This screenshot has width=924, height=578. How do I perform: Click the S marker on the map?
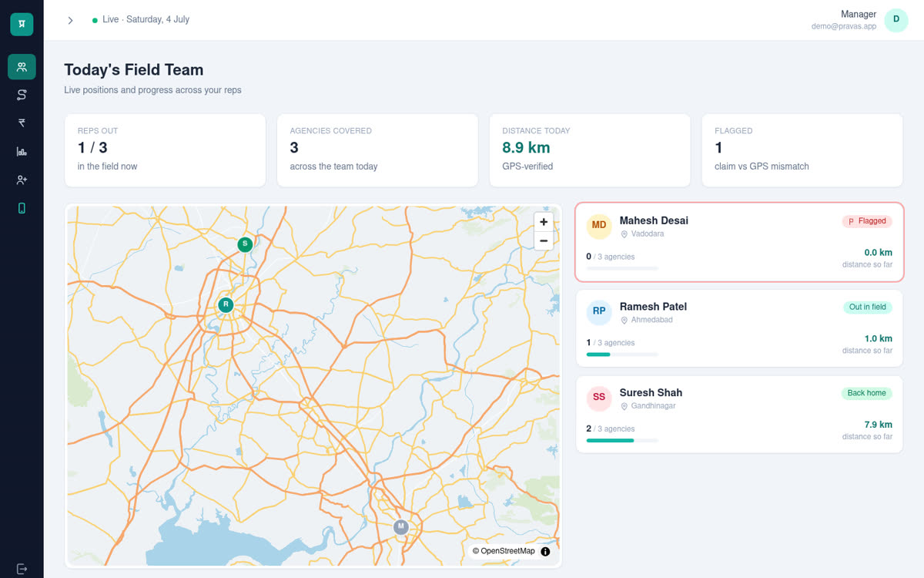(245, 244)
